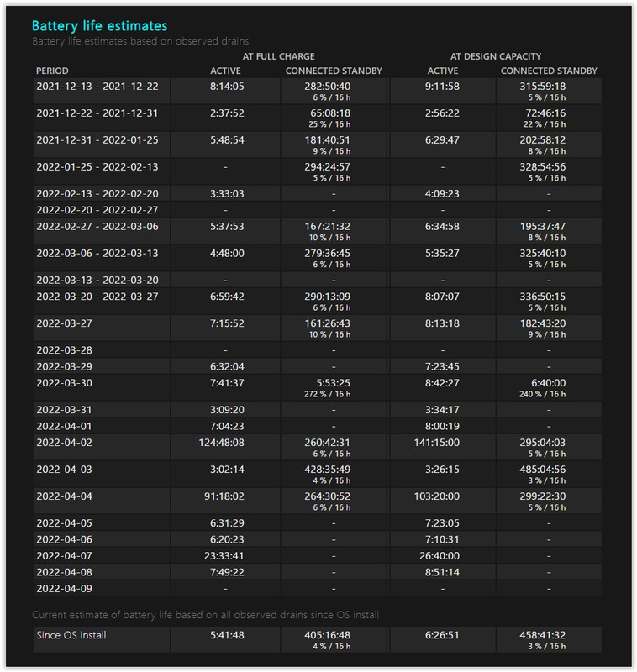
Task: Click the 2022-04-09 date cell
Action: [x=64, y=588]
